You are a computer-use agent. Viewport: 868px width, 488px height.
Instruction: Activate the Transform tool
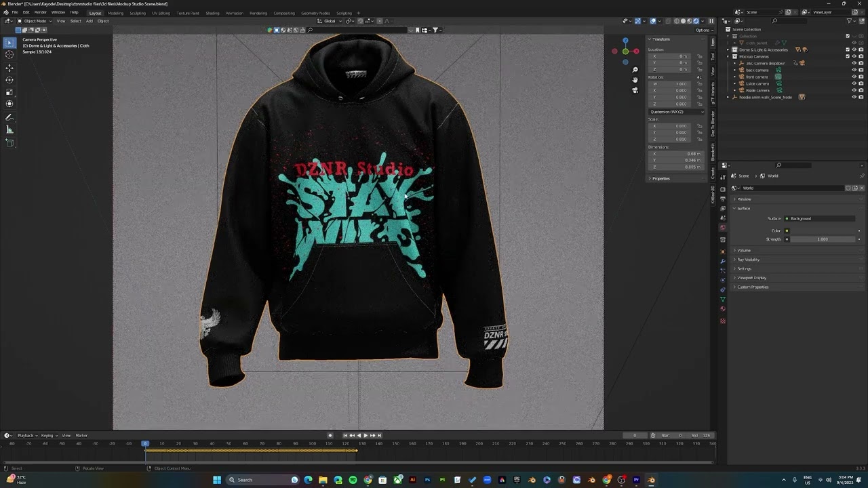(9, 104)
